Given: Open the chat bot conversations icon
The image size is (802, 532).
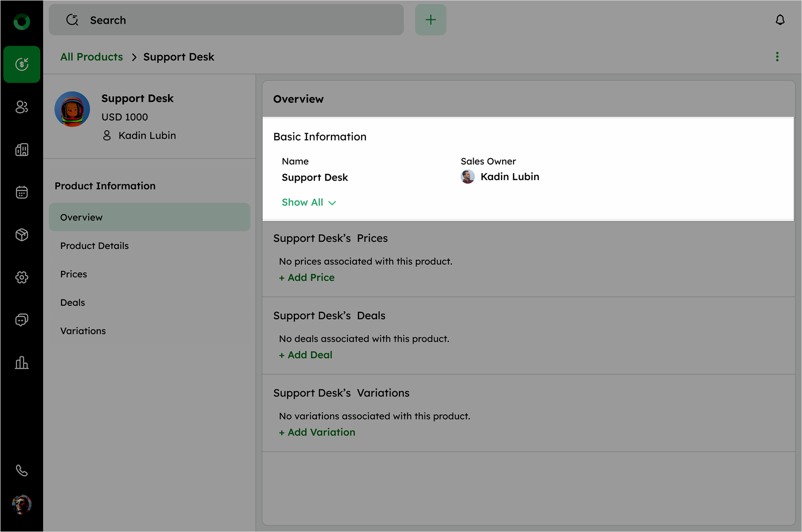Looking at the screenshot, I should (x=22, y=320).
